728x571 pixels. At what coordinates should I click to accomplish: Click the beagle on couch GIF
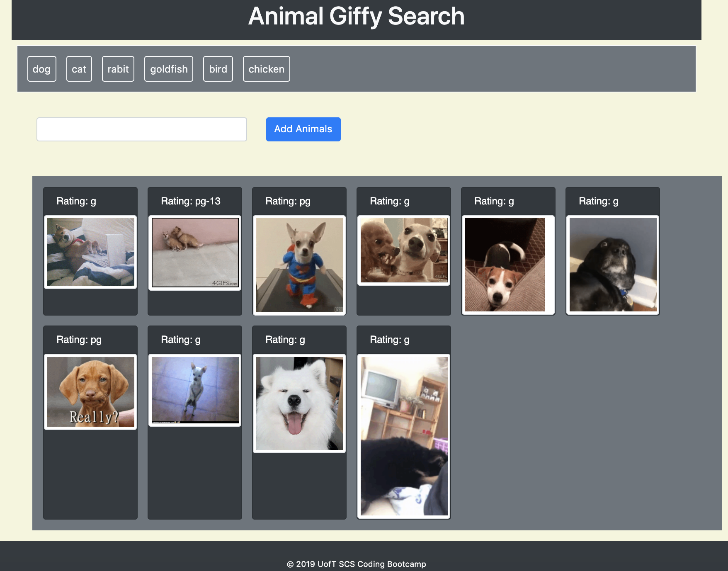[505, 265]
